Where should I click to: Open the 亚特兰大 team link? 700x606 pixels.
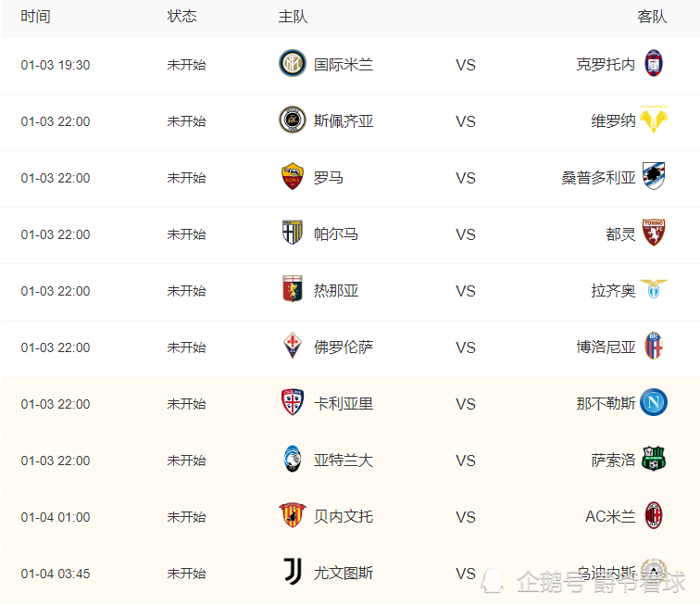[x=344, y=461]
